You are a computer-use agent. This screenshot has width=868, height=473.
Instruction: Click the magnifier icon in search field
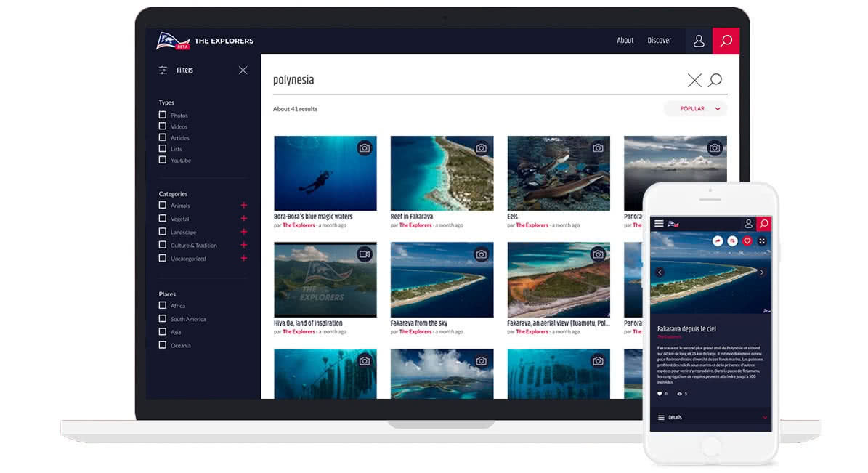click(715, 80)
